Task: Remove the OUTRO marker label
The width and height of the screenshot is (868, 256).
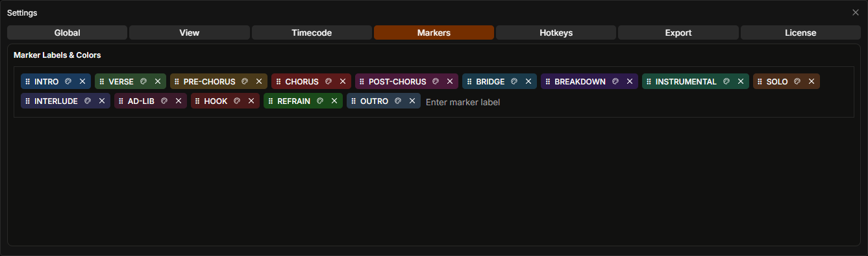Action: click(412, 101)
